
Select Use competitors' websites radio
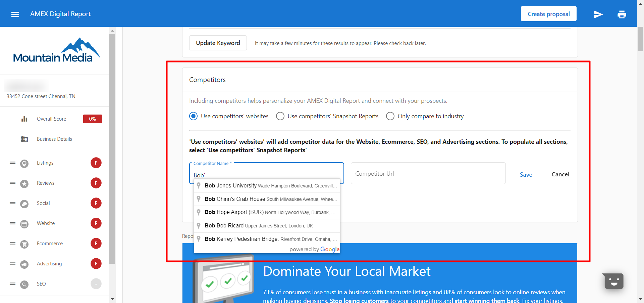pyautogui.click(x=194, y=116)
